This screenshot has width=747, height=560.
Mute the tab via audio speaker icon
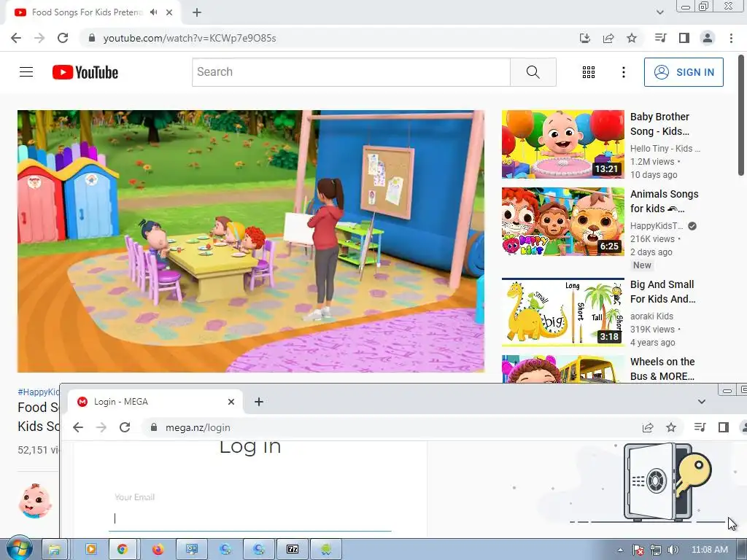(x=153, y=12)
